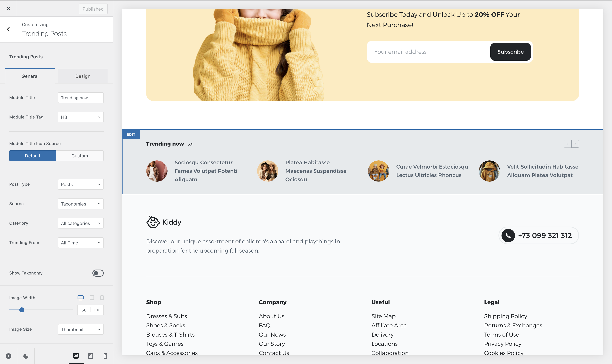
Task: Open Our News link
Action: point(272,335)
